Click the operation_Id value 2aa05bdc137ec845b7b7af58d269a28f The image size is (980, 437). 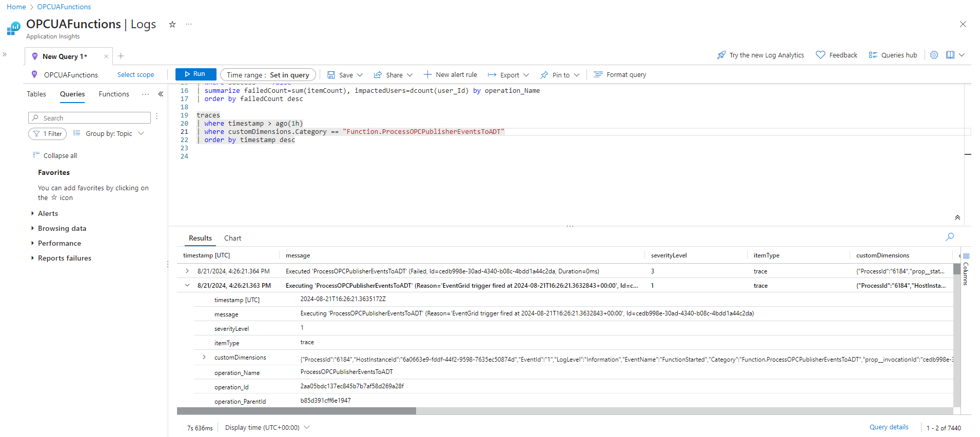(x=352, y=386)
